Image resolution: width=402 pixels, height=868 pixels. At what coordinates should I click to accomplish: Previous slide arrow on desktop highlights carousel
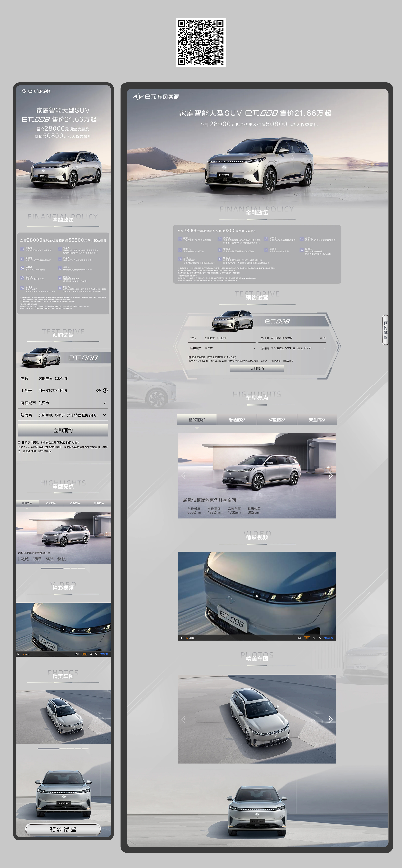click(183, 476)
